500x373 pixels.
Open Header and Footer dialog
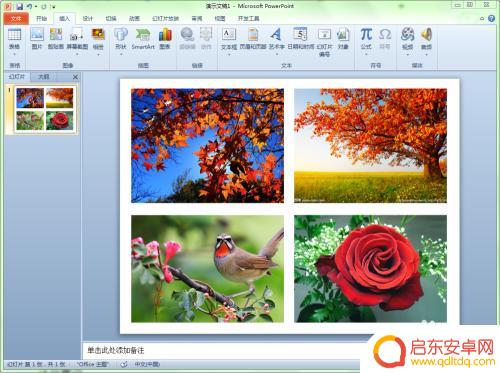tap(253, 38)
